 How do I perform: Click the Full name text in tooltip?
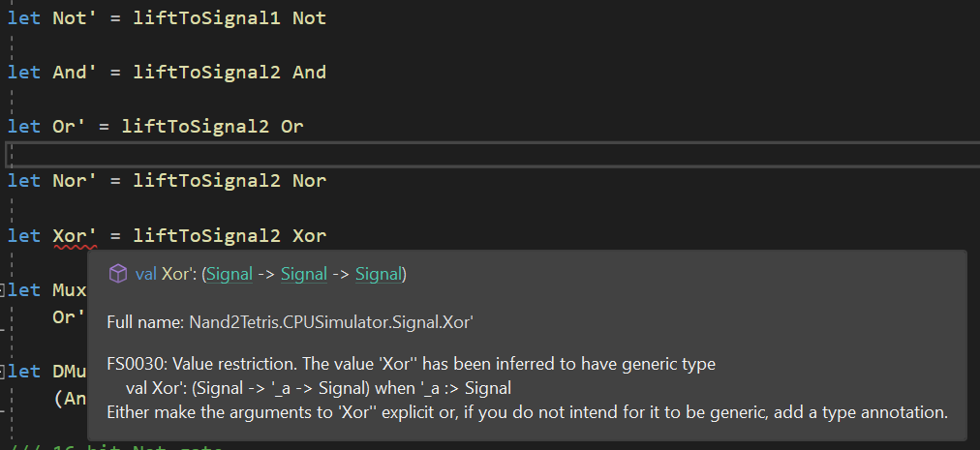290,322
